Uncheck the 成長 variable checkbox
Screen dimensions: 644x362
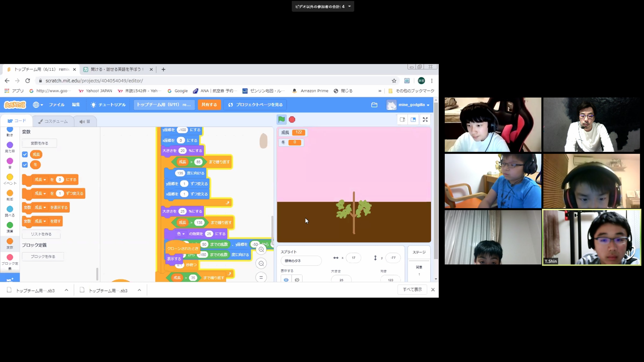coord(25,154)
